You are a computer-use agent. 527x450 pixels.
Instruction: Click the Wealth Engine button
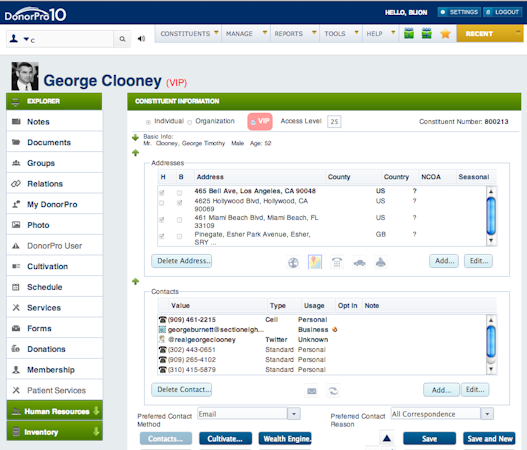click(x=285, y=439)
